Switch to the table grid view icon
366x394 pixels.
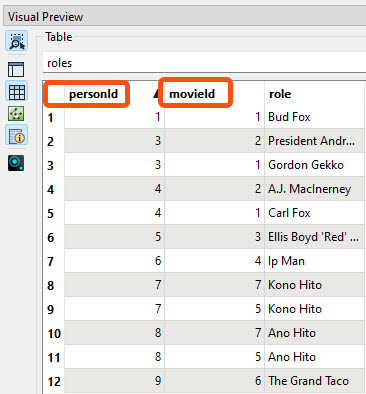point(17,92)
